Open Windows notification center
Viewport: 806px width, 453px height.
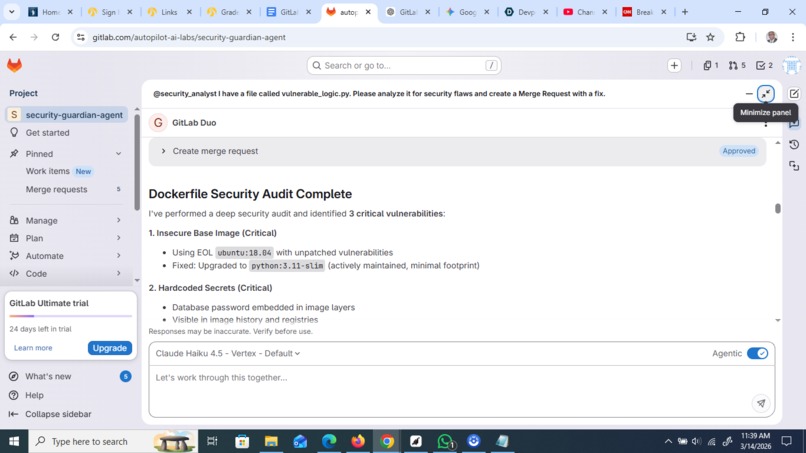point(786,441)
